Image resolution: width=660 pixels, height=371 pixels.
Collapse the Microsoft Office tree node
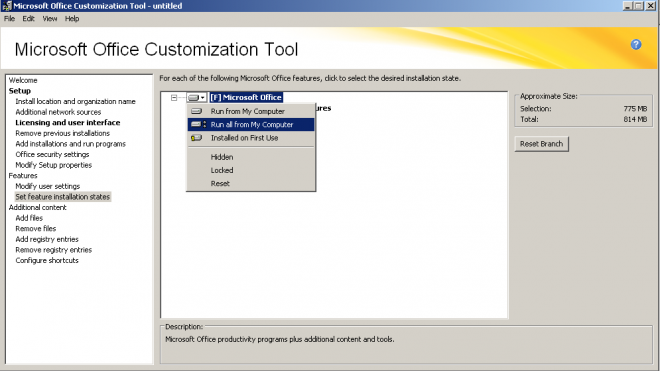[x=174, y=98]
